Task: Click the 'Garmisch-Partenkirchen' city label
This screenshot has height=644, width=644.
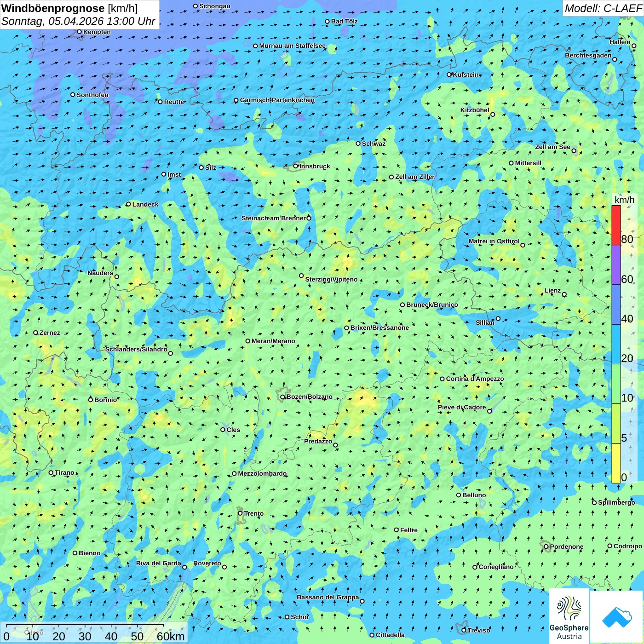Action: pos(277,100)
